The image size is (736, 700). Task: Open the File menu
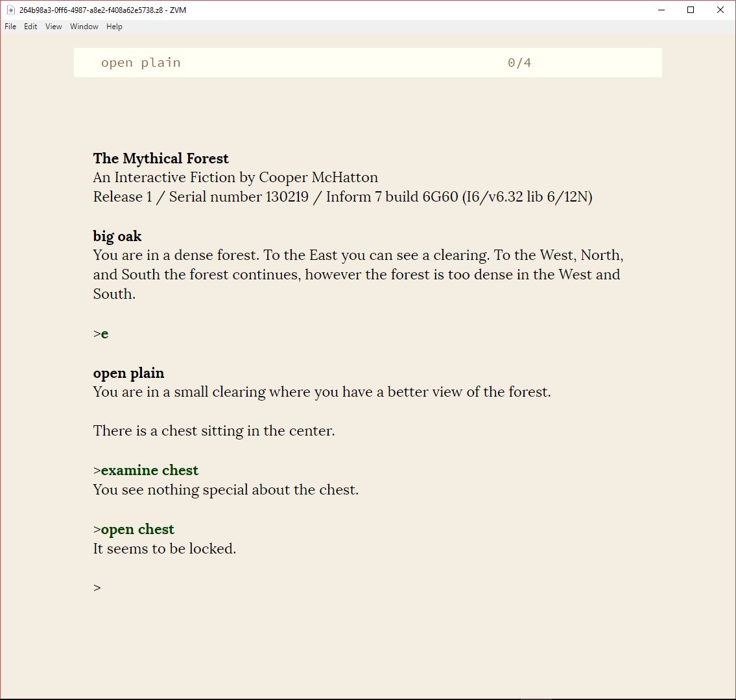coord(10,27)
